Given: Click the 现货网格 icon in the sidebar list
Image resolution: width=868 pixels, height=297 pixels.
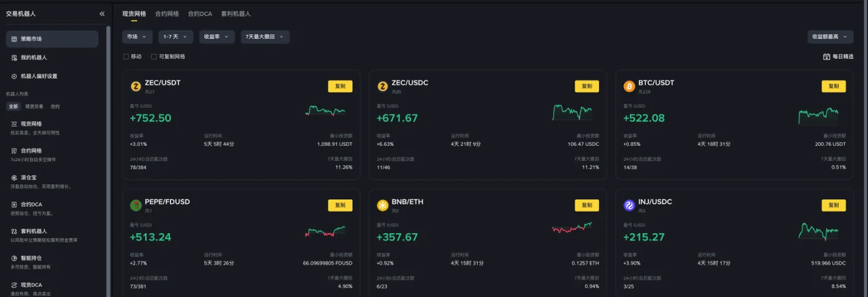Looking at the screenshot, I should pos(14,124).
